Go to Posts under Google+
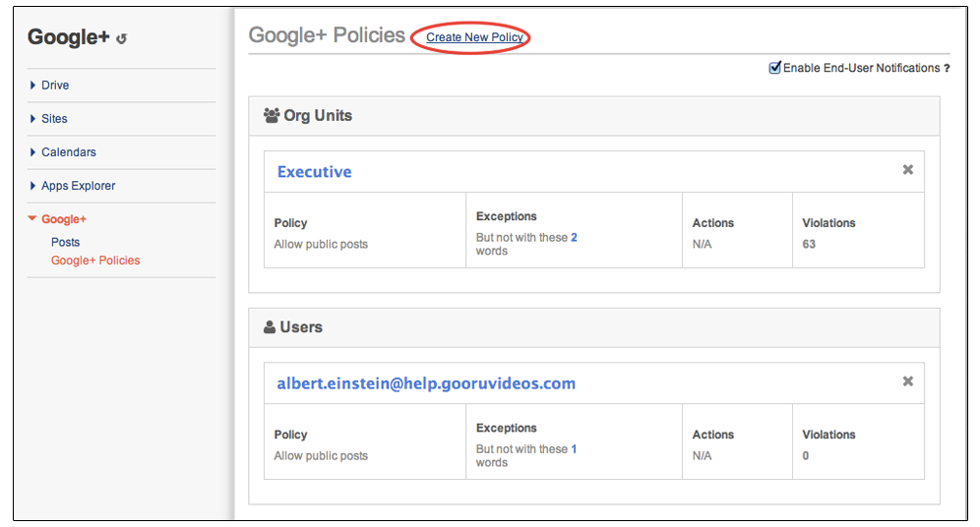The image size is (980, 527). pyautogui.click(x=66, y=242)
